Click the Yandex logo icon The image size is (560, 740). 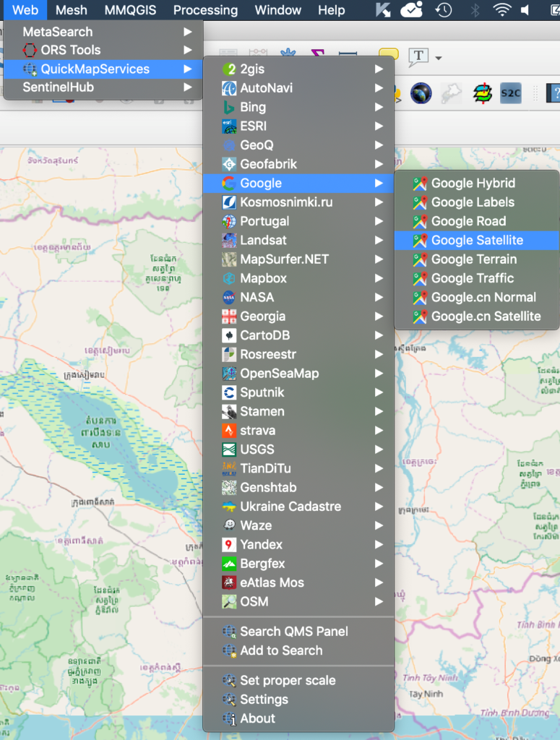(x=229, y=545)
